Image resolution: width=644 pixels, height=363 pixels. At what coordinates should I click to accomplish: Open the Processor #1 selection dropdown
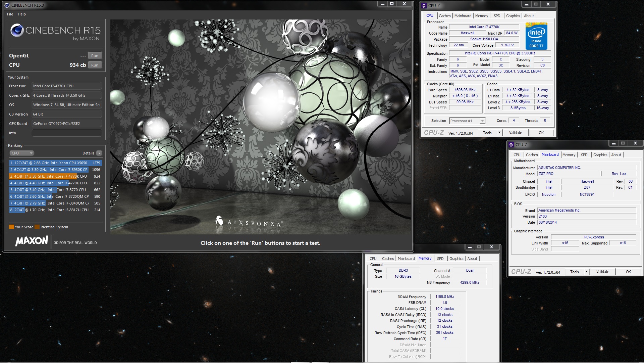(467, 121)
